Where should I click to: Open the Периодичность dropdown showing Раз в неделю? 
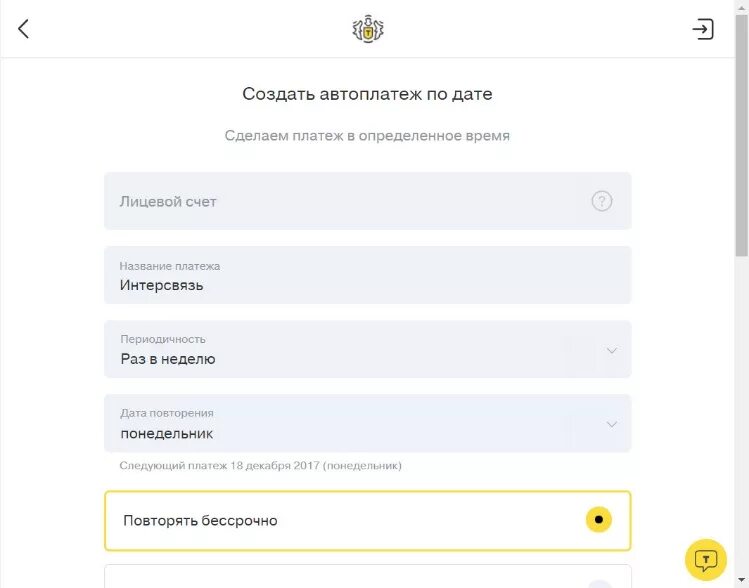tap(340, 350)
